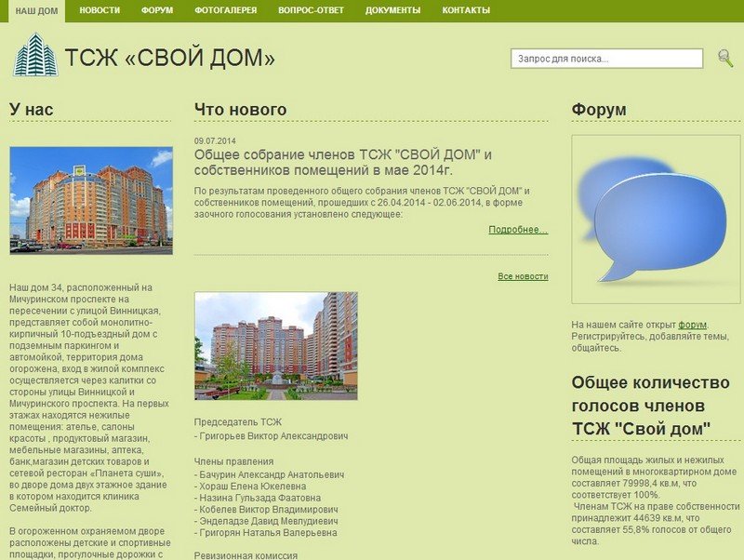The image size is (744, 560).
Task: Click the magnifier search icon
Action: (x=725, y=58)
